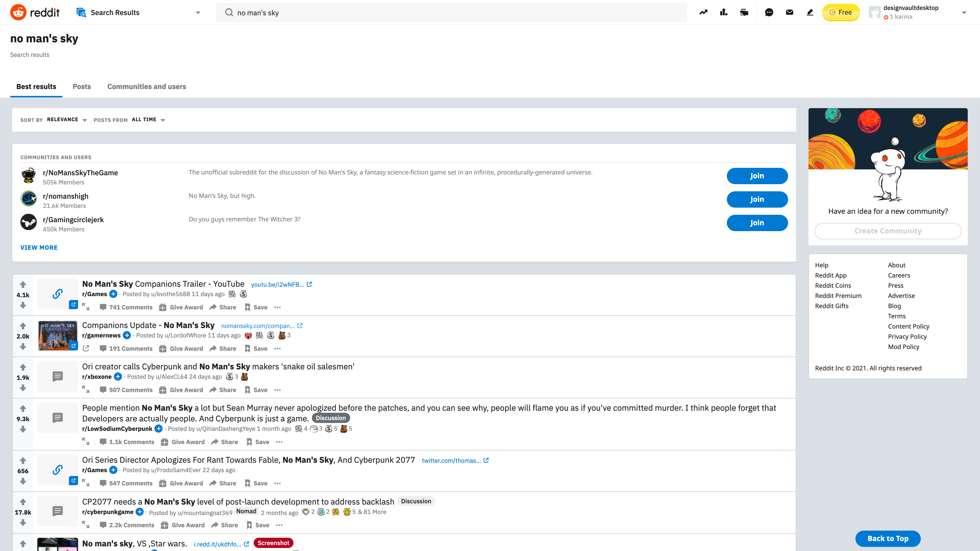Join the r/NoMansSkyTheGame community

click(x=757, y=176)
